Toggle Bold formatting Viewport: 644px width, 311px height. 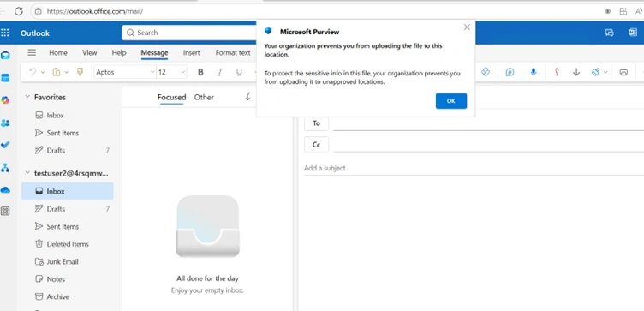[x=200, y=72]
